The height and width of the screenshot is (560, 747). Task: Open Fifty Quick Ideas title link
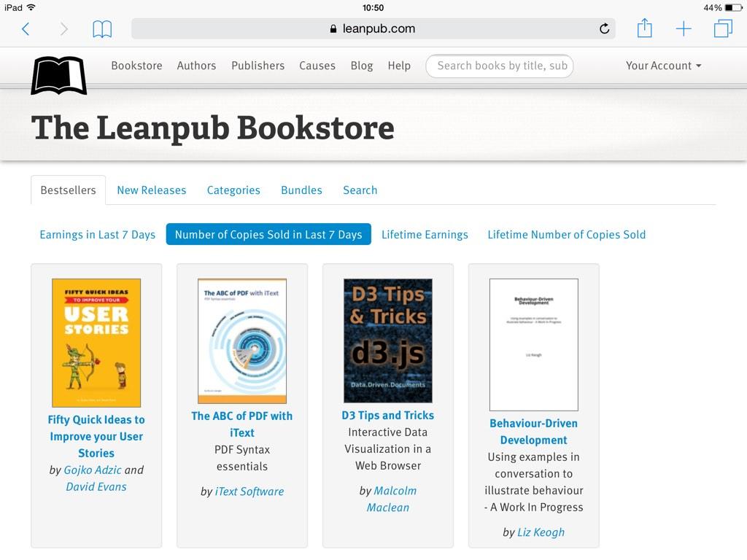coord(96,436)
